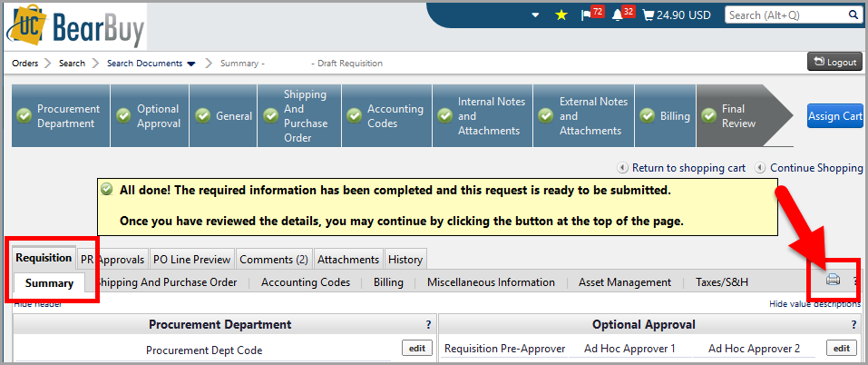Expand the Search Documents dropdown

tap(191, 64)
